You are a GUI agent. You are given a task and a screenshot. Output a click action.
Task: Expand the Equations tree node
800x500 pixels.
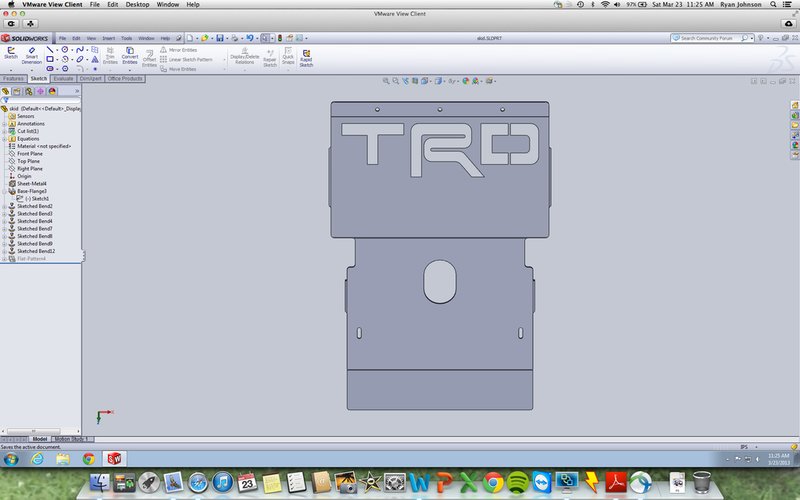tap(4, 139)
